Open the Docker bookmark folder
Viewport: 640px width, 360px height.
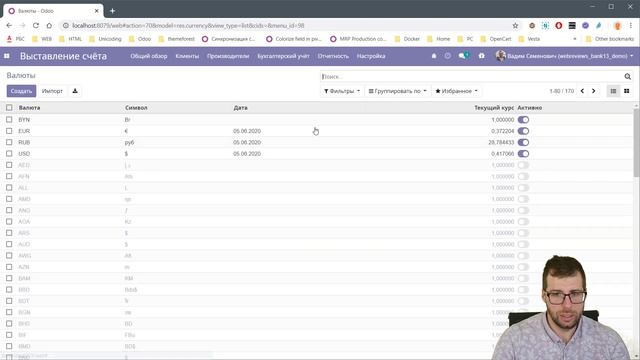point(407,39)
